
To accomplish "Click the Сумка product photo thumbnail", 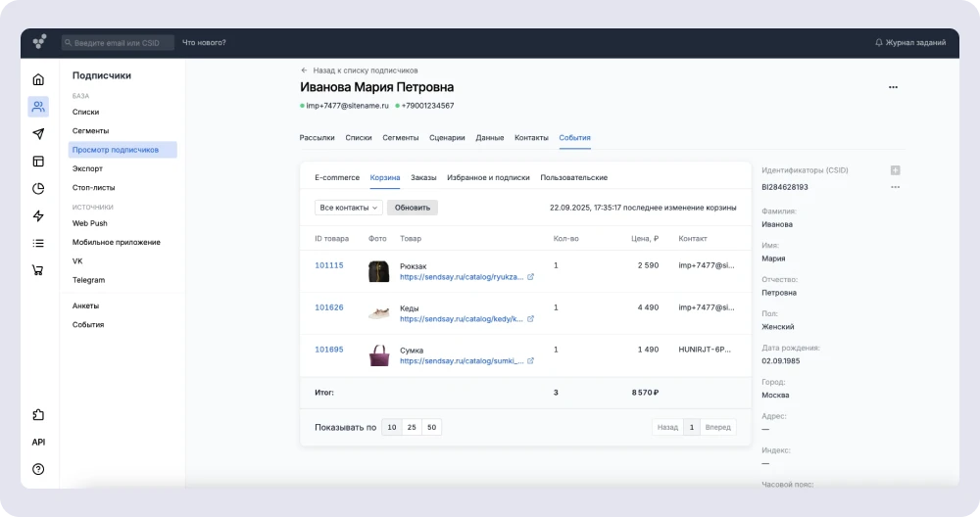I will click(x=379, y=355).
